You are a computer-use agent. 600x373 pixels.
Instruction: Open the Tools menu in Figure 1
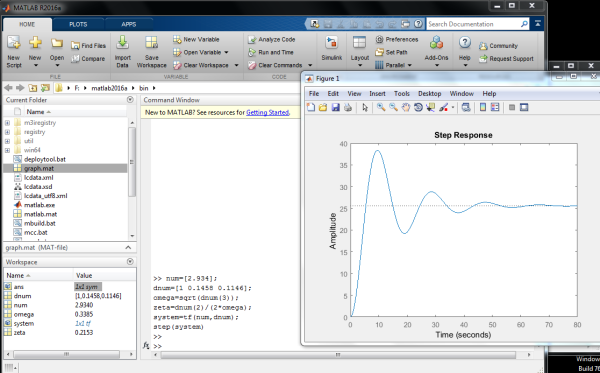click(x=402, y=94)
